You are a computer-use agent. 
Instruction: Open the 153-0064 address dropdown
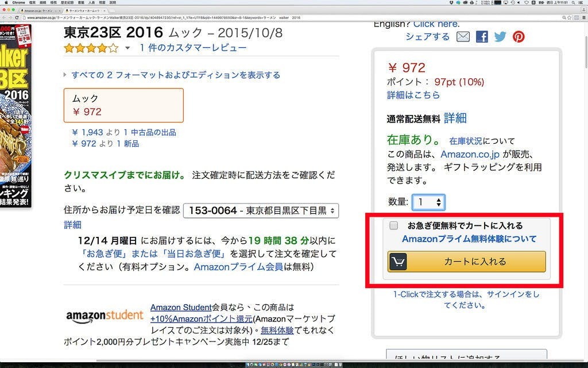coord(261,210)
